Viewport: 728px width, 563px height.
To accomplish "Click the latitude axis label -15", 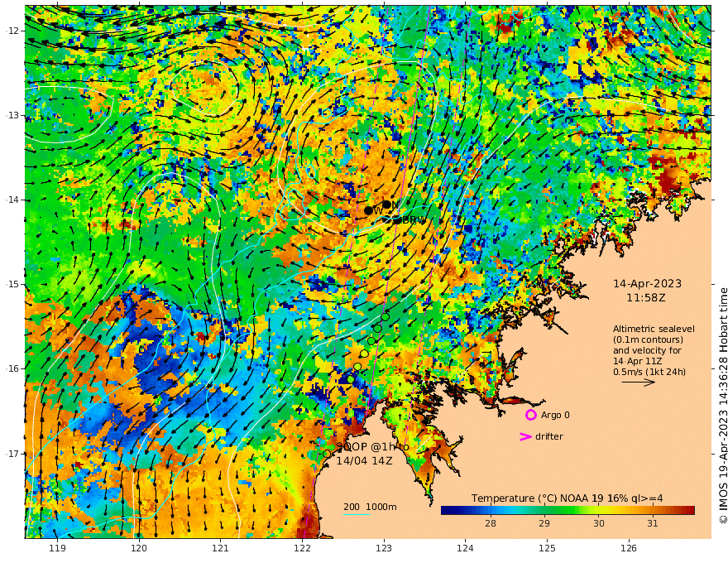I will [12, 284].
